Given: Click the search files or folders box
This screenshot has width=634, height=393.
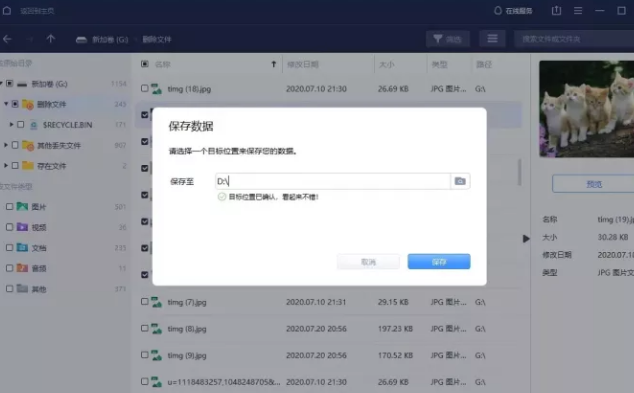Looking at the screenshot, I should coord(575,39).
